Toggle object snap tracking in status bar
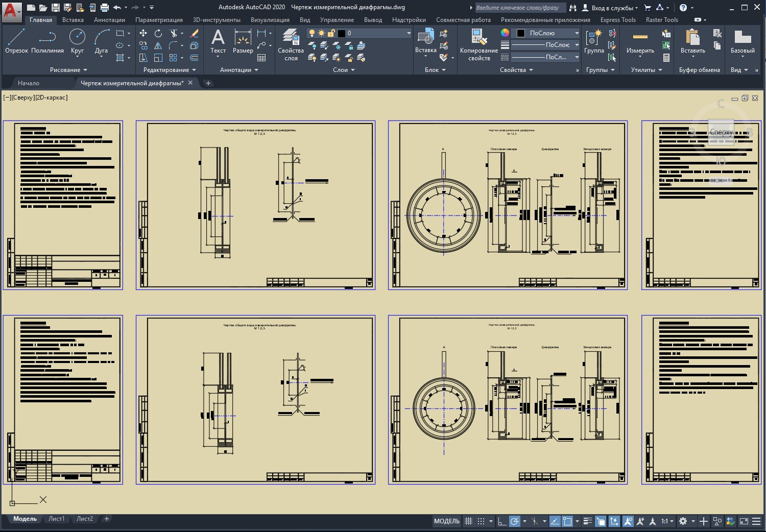 pyautogui.click(x=555, y=521)
